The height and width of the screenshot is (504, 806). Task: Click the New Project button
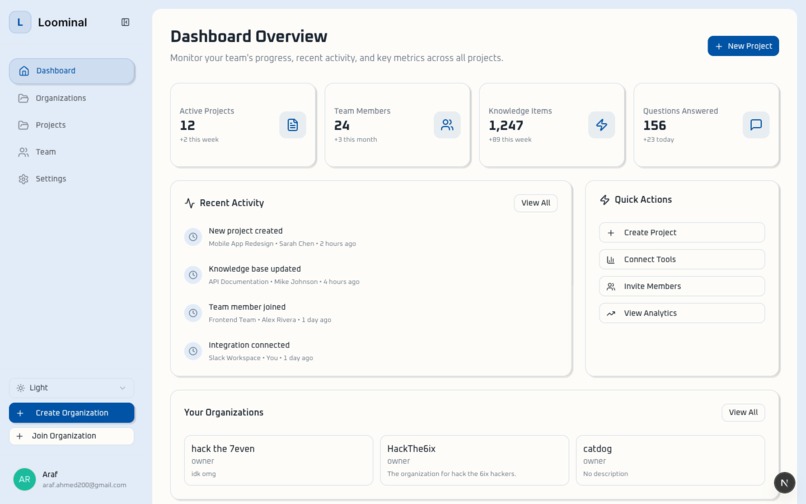(743, 46)
